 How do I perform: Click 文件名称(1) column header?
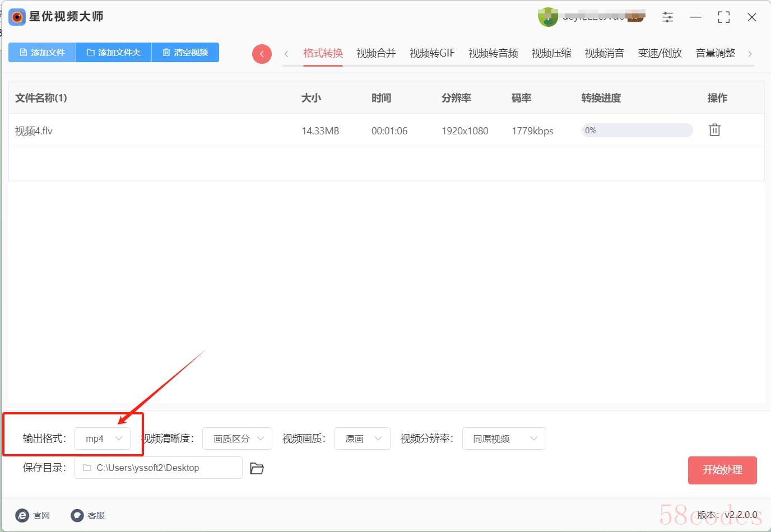coord(41,98)
